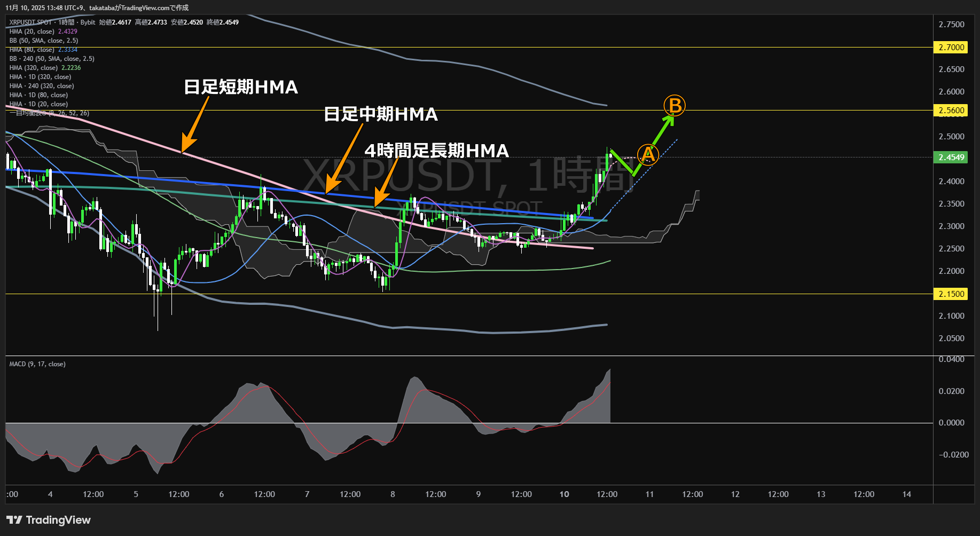Screen dimensions: 980x536
Task: Click the high value 高値2.4733
Action: tap(151, 22)
